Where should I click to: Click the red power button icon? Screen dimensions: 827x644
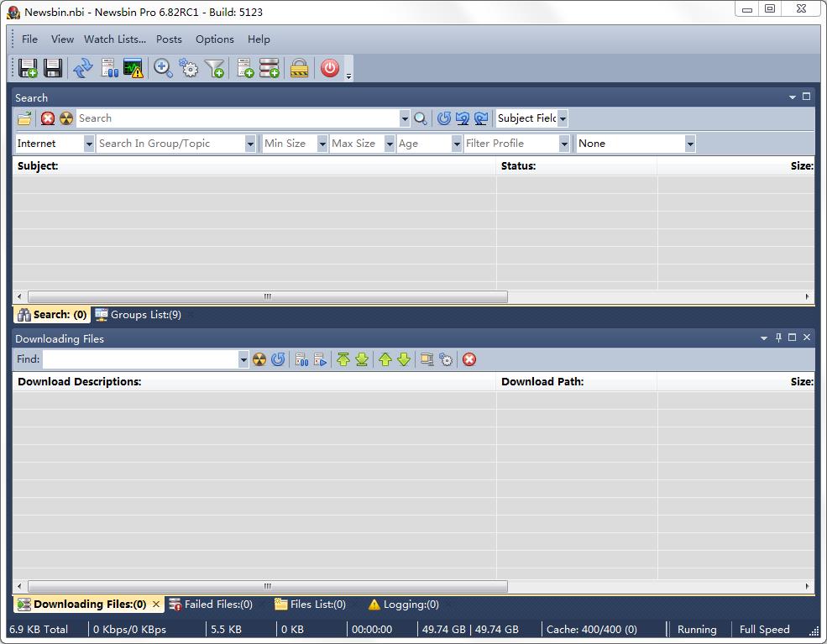click(330, 68)
